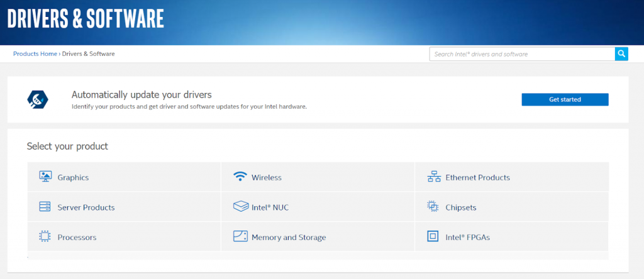Click the Intel NUC box icon
644x279 pixels.
241,206
